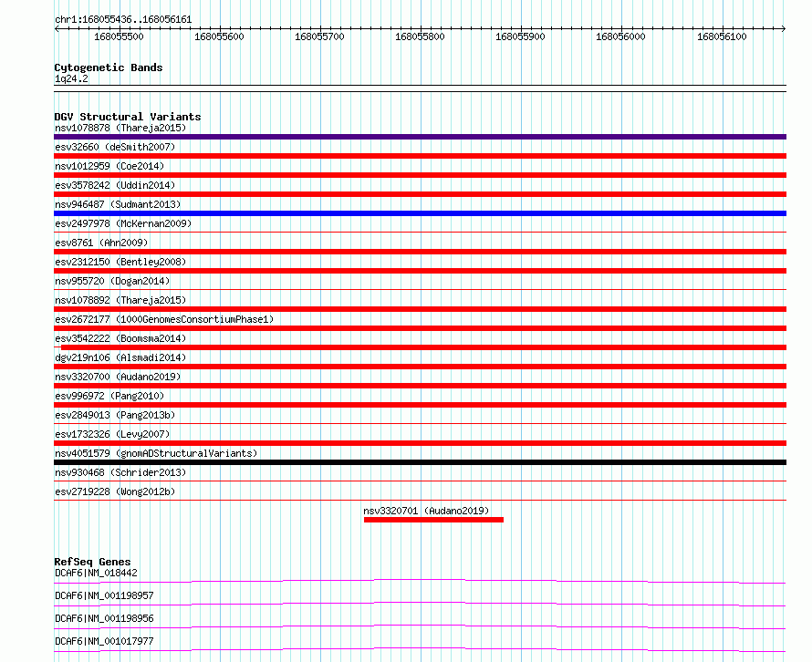Click nsv930468 (Schrider2013) label
812x662 pixels.
click(x=120, y=472)
